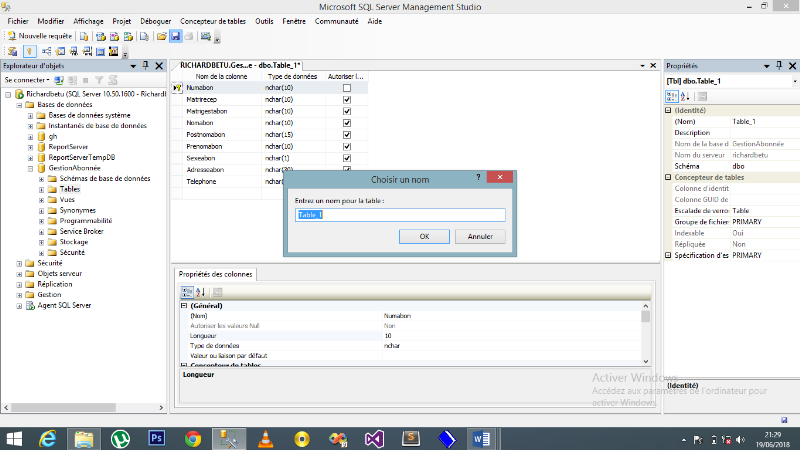Open Google Chrome from the taskbar
The width and height of the screenshot is (800, 450).
[x=193, y=439]
